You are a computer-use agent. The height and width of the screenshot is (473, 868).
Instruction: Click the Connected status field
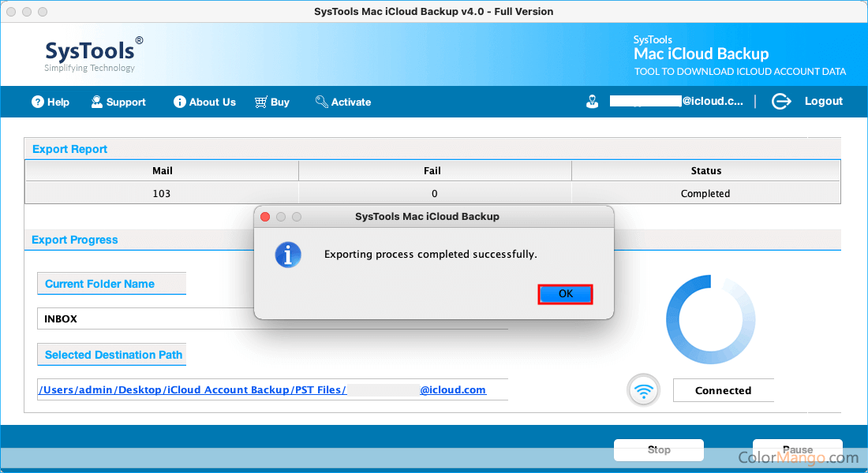coord(723,390)
